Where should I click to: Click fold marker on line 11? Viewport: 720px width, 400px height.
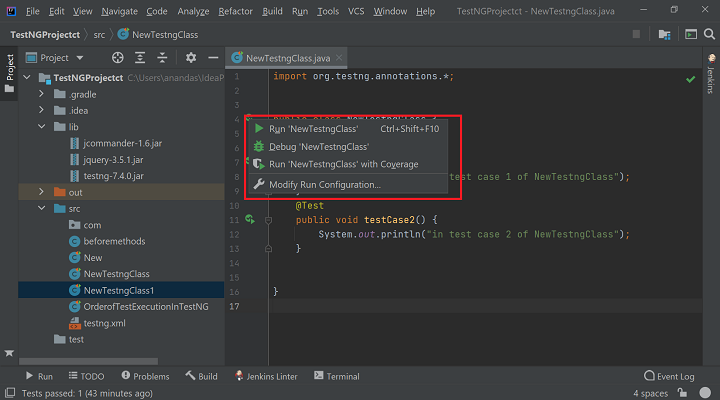pyautogui.click(x=269, y=220)
